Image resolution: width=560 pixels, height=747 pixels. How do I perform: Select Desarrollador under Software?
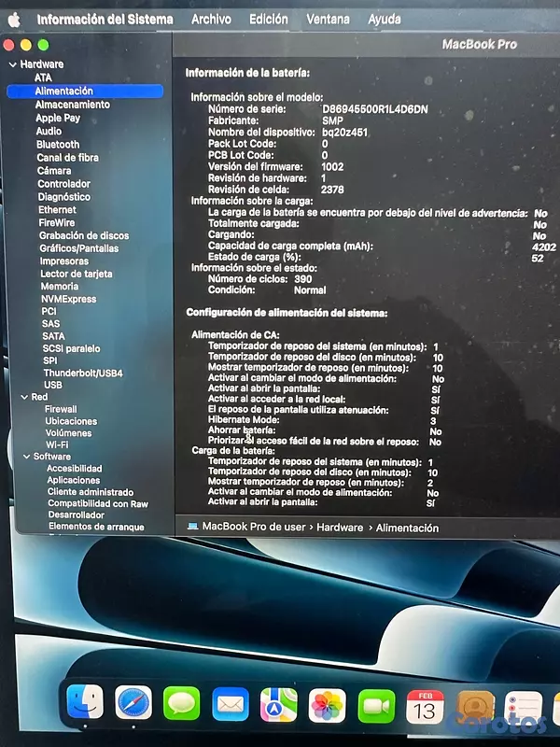77,515
